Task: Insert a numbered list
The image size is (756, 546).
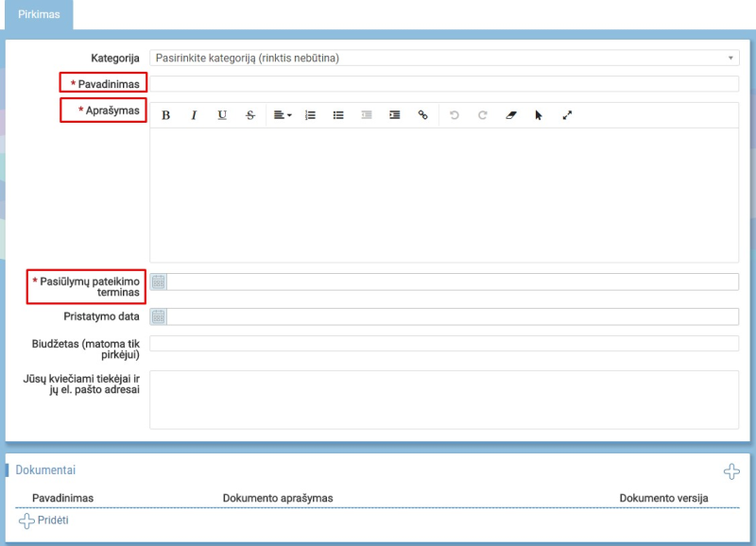Action: coord(310,115)
